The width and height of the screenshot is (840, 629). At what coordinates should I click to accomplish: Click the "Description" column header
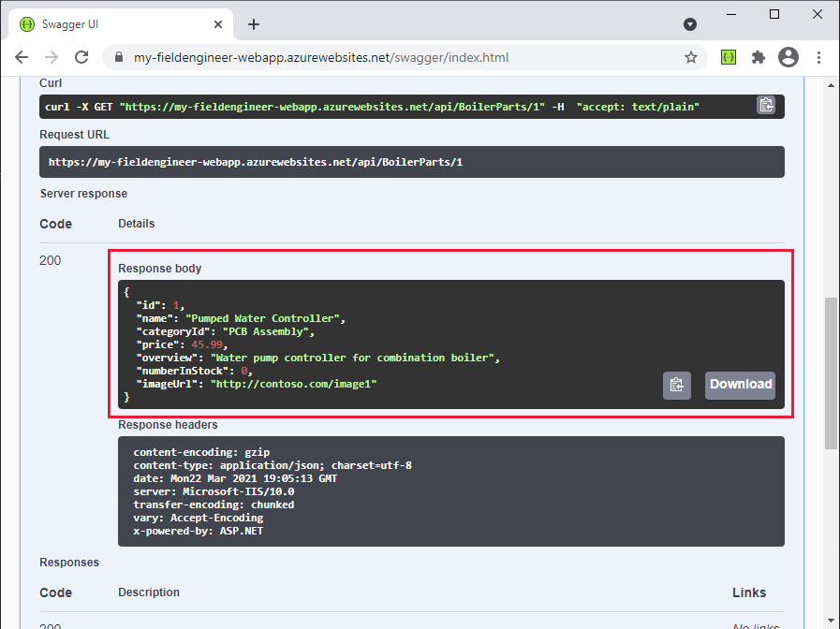click(149, 592)
